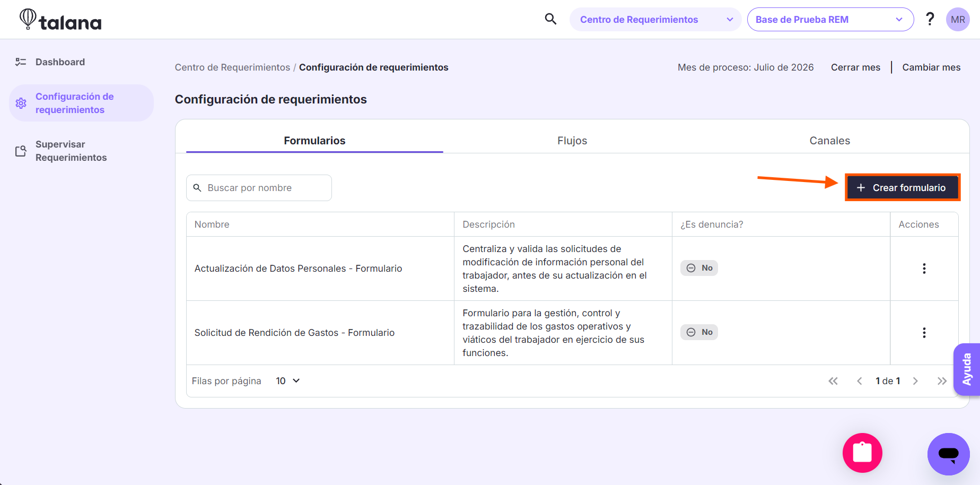This screenshot has width=980, height=485.
Task: Open the search magnifier in header
Action: click(x=550, y=20)
